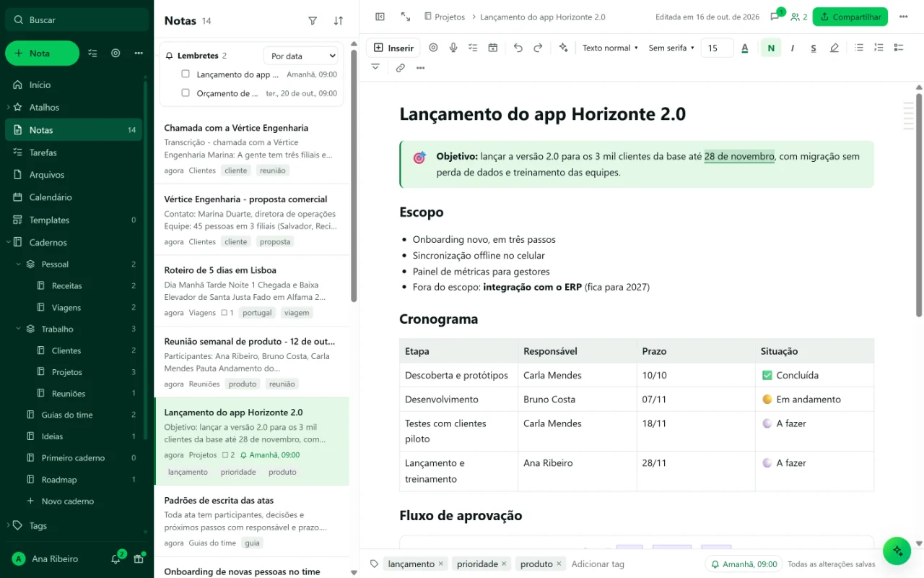
Task: Expand the note to full screen
Action: coord(406,17)
